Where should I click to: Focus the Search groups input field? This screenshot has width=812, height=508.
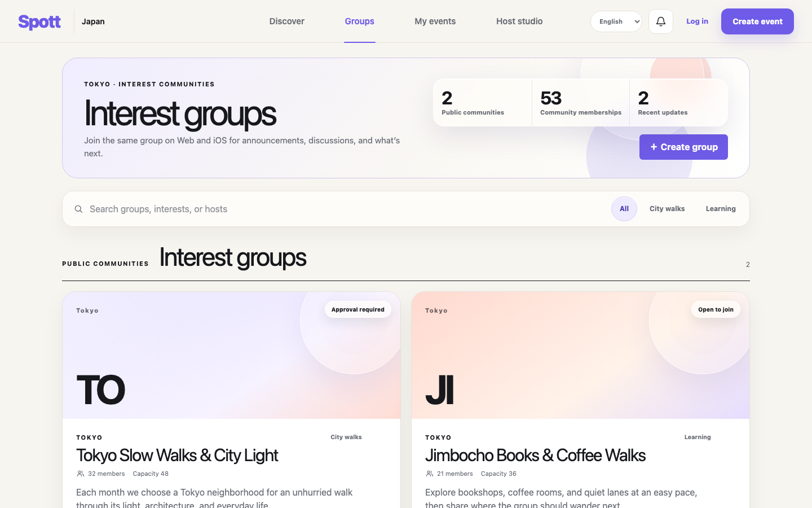point(344,209)
